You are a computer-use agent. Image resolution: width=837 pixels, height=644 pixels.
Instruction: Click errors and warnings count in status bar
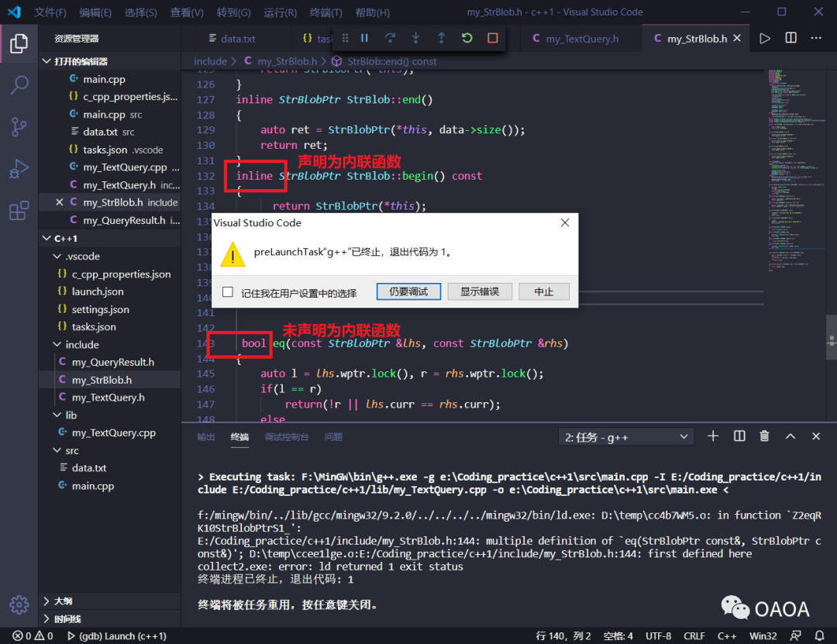(33, 635)
